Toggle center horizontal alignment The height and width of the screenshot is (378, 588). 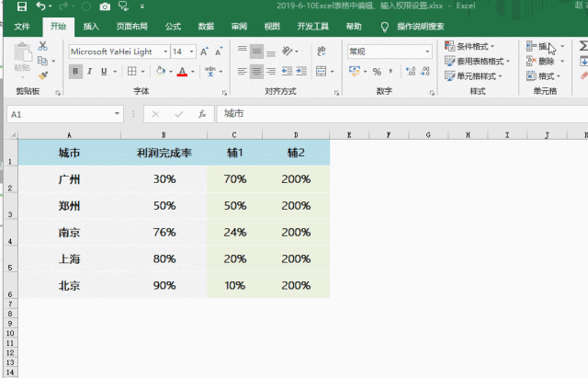click(258, 71)
